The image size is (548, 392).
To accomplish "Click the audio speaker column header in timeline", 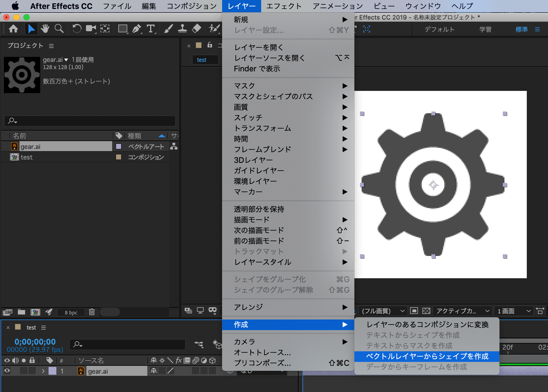I will coord(15,360).
